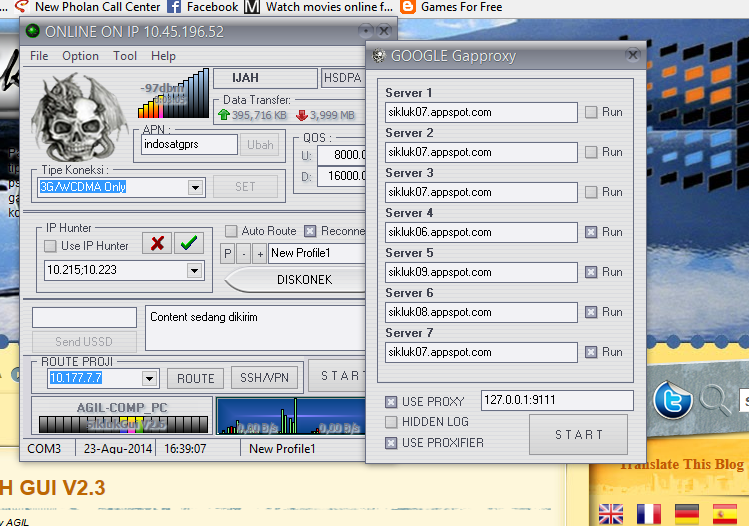749x526 pixels.
Task: Click the AGIL-COMP_PC progress bar
Action: coord(123,424)
